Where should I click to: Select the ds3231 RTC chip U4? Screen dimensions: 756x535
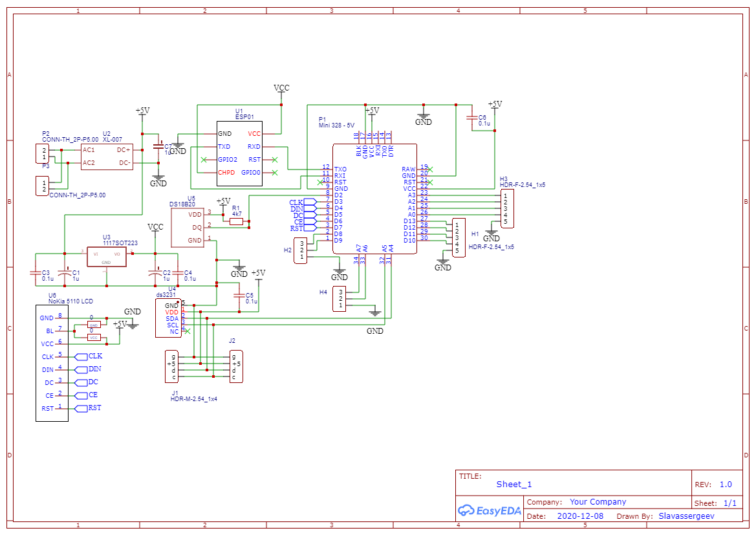[168, 318]
